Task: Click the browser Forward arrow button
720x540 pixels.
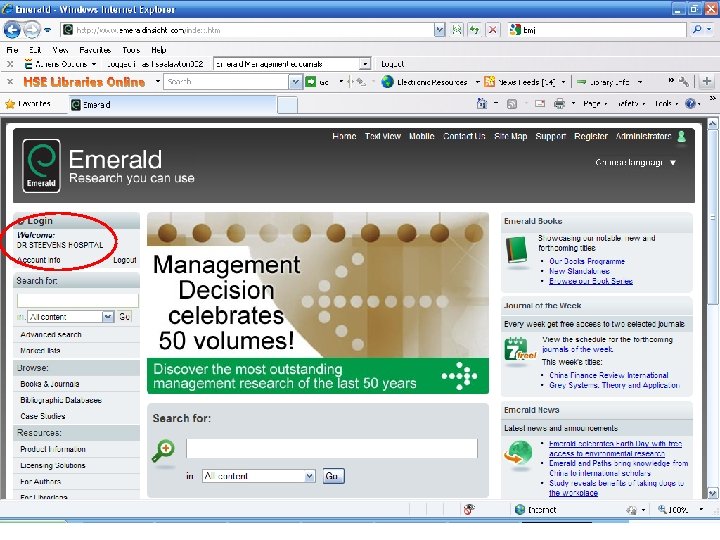Action: click(x=31, y=30)
